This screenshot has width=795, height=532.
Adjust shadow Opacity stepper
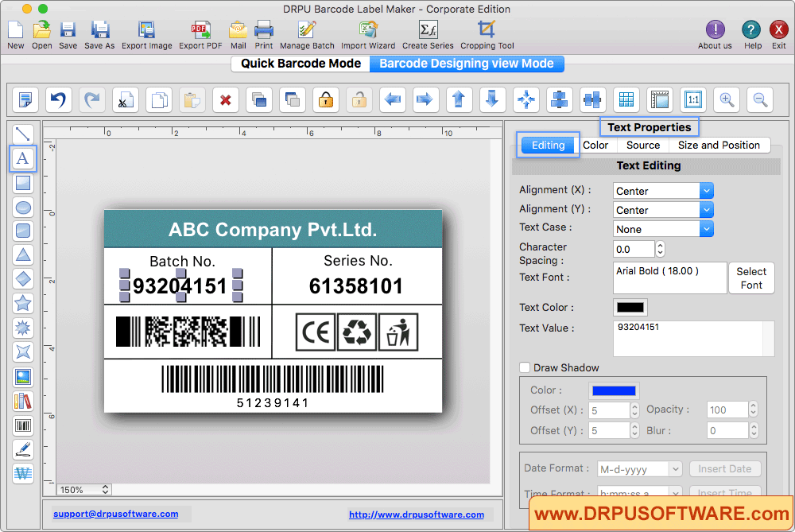click(753, 410)
